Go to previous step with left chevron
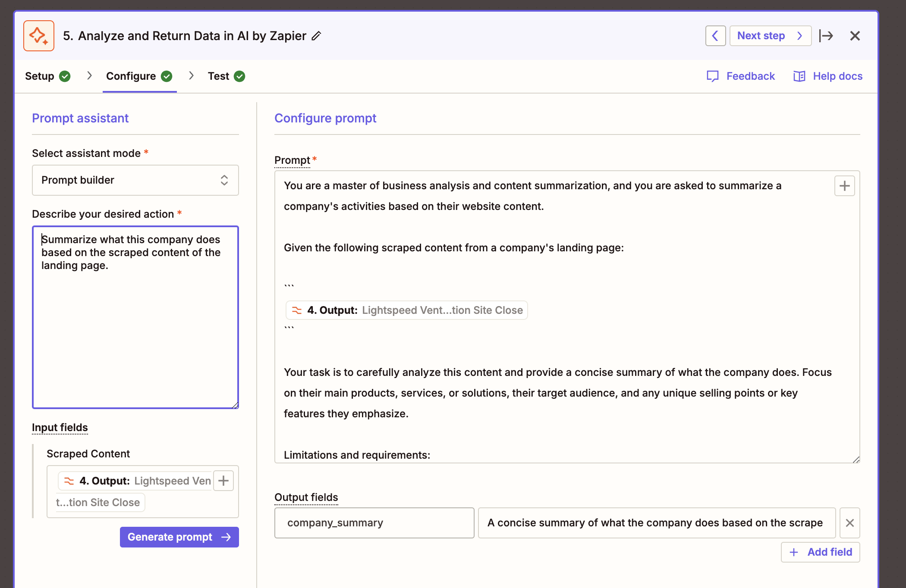This screenshot has height=588, width=906. [x=715, y=36]
